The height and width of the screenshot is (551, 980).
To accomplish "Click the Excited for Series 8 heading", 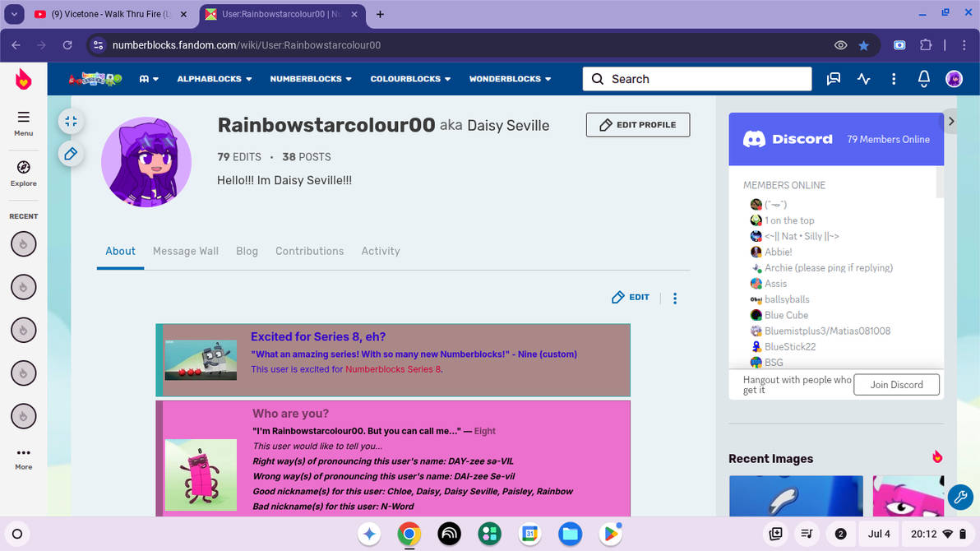I will 318,336.
